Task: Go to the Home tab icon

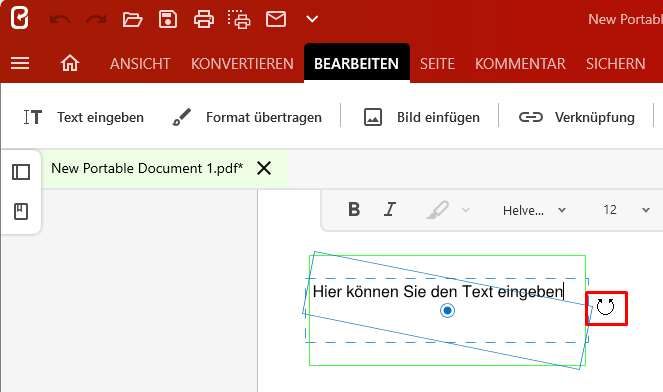Action: [x=70, y=63]
